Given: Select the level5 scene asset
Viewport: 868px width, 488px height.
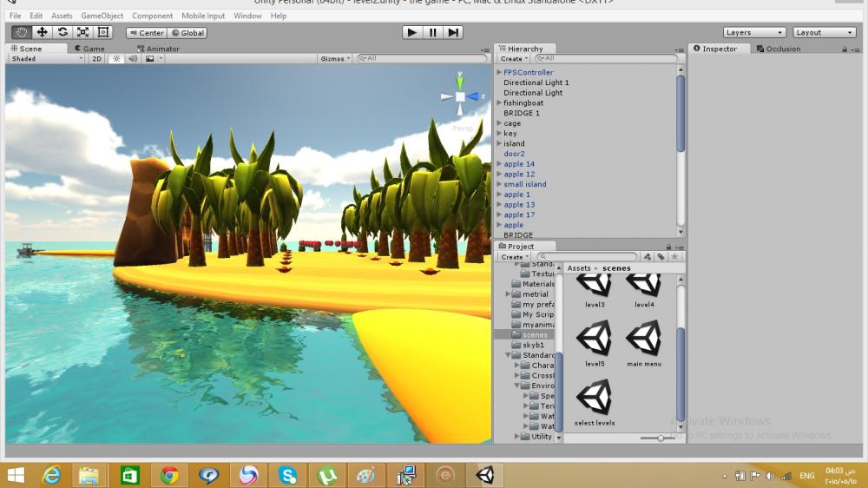Looking at the screenshot, I should pos(595,345).
